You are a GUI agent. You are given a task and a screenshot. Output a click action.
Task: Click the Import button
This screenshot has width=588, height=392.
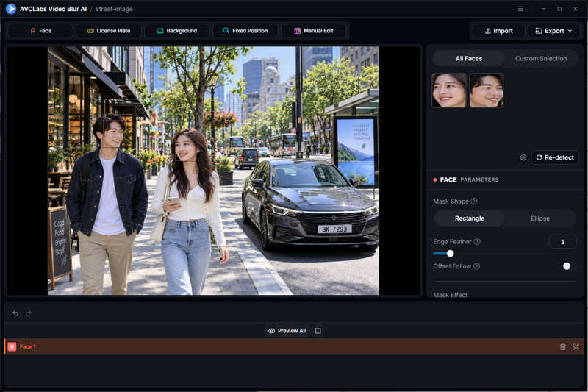pos(499,31)
